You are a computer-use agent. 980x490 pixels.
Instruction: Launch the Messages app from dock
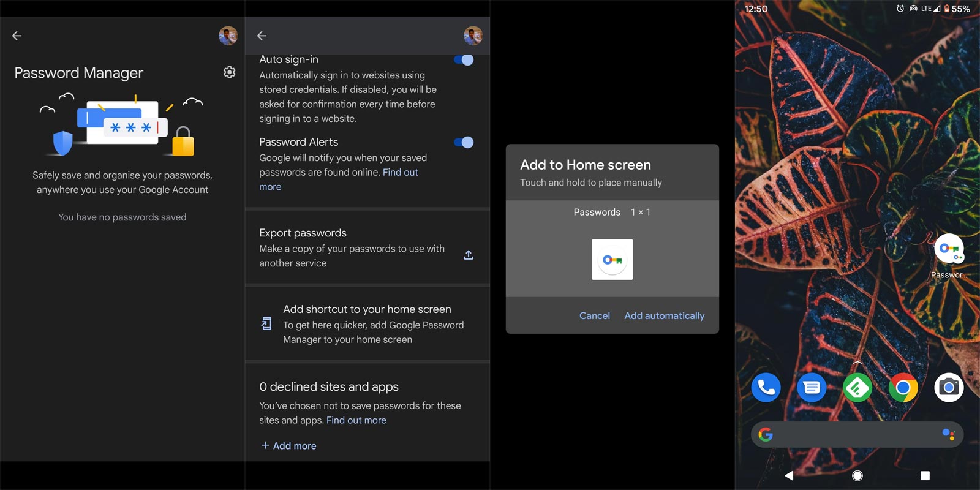[812, 387]
